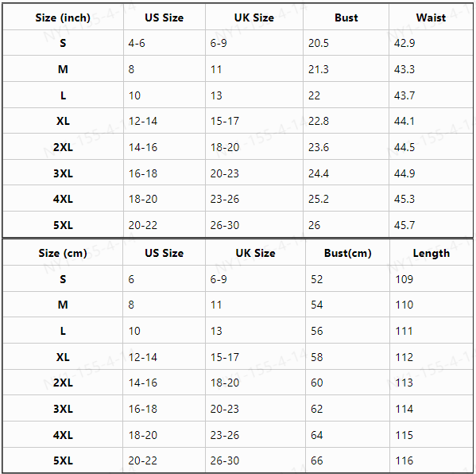Select the 2XL label in cm table
476x474 pixels.
point(63,383)
